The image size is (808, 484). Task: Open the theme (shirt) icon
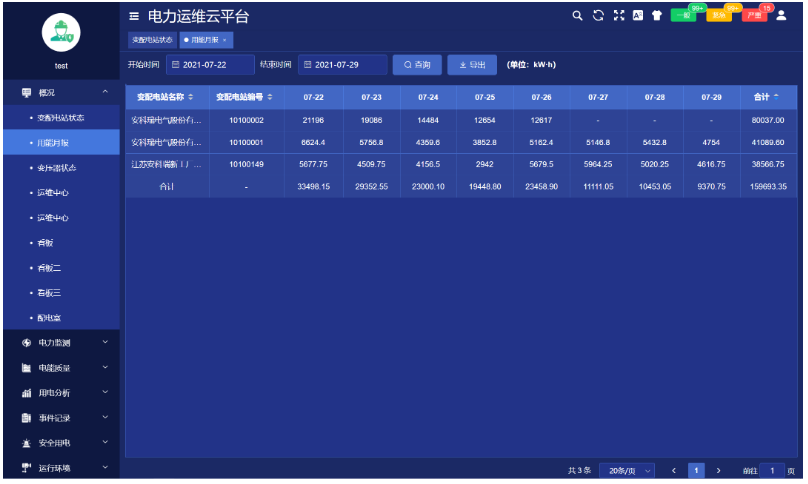[x=657, y=16]
